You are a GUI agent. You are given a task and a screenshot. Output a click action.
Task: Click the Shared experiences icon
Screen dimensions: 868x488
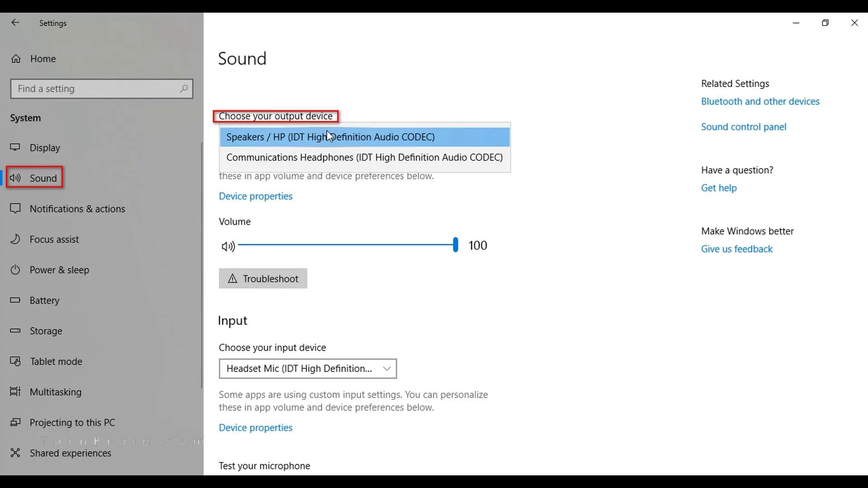coord(15,453)
